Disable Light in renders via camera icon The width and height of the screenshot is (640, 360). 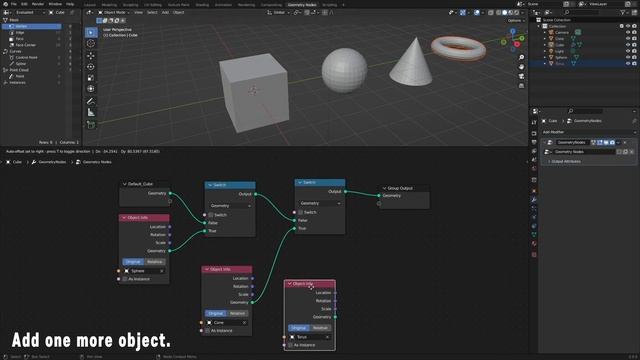634,51
